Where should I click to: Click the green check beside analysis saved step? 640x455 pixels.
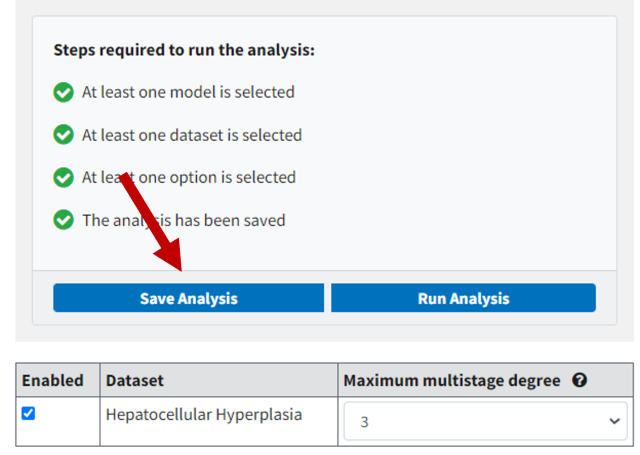(64, 220)
